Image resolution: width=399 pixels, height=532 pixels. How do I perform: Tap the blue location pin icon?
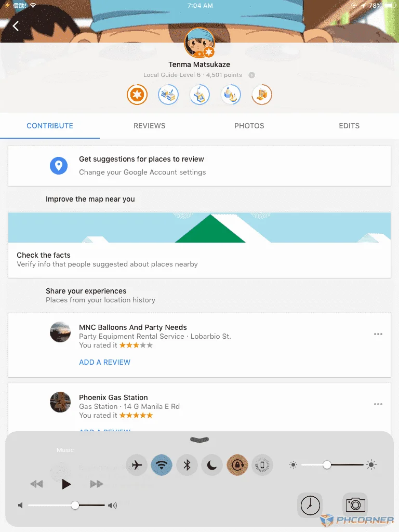pyautogui.click(x=59, y=166)
